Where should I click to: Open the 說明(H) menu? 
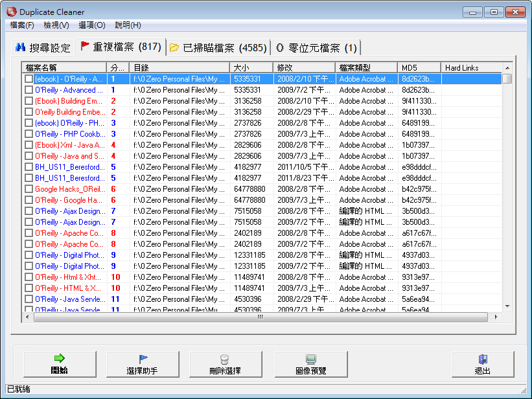(x=128, y=25)
